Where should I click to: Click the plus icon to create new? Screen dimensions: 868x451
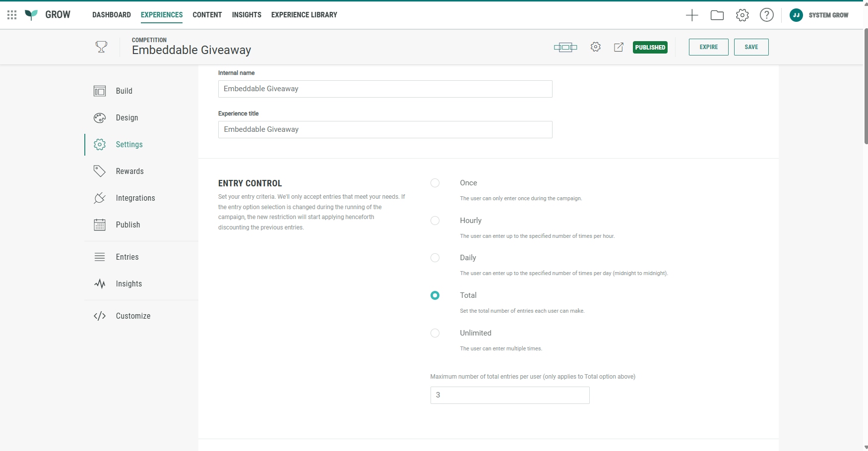[692, 15]
